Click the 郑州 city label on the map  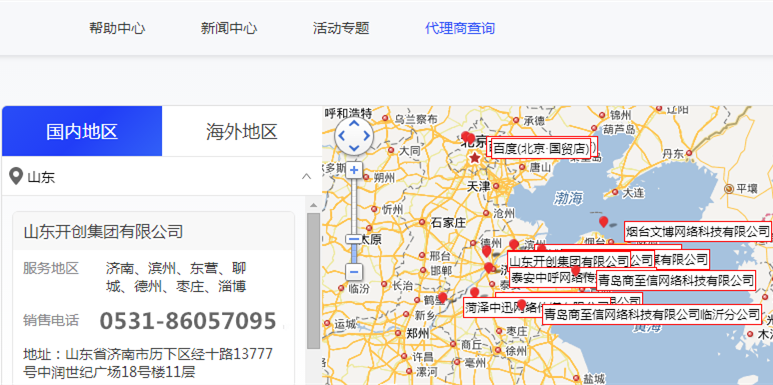(x=418, y=333)
